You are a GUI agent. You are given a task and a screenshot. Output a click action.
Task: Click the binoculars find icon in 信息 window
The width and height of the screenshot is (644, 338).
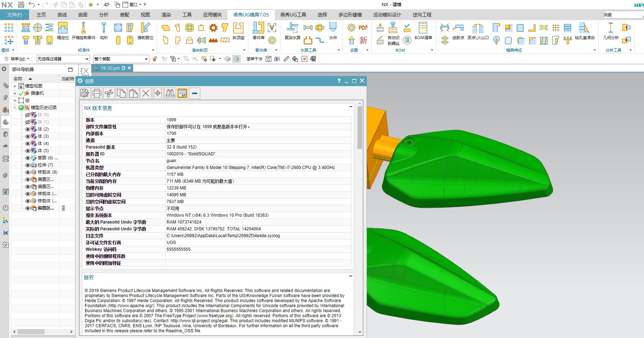pos(170,94)
